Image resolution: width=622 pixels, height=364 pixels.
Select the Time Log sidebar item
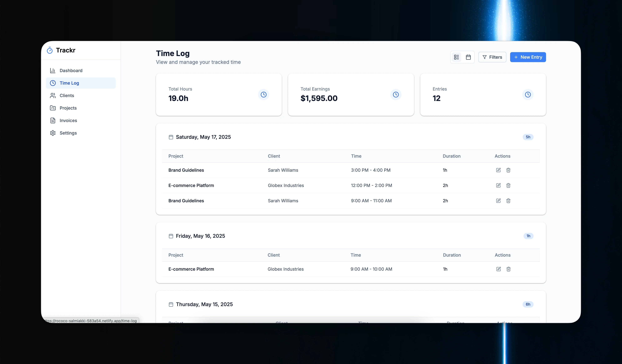(x=81, y=83)
